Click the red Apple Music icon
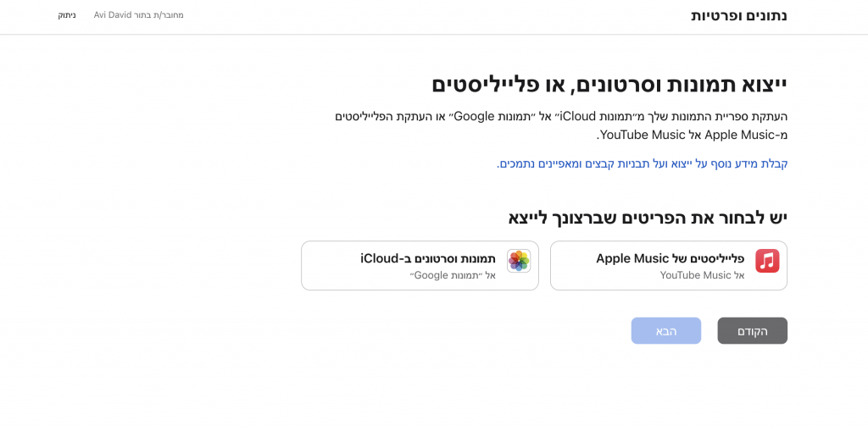The width and height of the screenshot is (868, 431). click(767, 261)
